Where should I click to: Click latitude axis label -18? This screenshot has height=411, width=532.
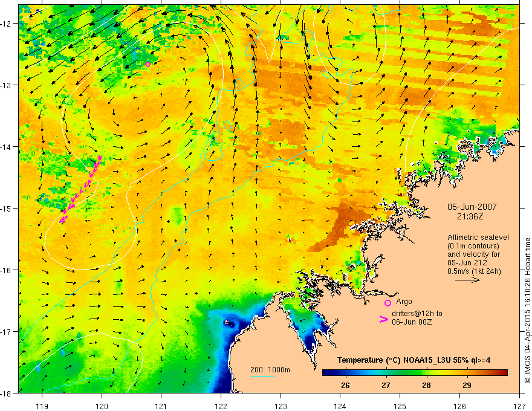[7, 393]
